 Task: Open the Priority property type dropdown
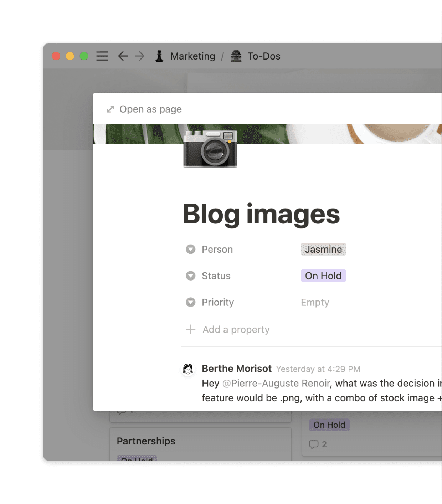[191, 302]
